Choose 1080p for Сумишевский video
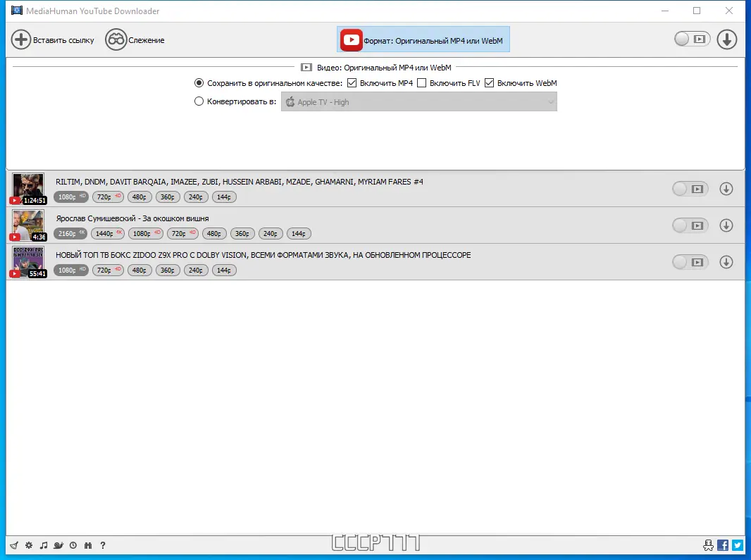The image size is (751, 560). (146, 234)
